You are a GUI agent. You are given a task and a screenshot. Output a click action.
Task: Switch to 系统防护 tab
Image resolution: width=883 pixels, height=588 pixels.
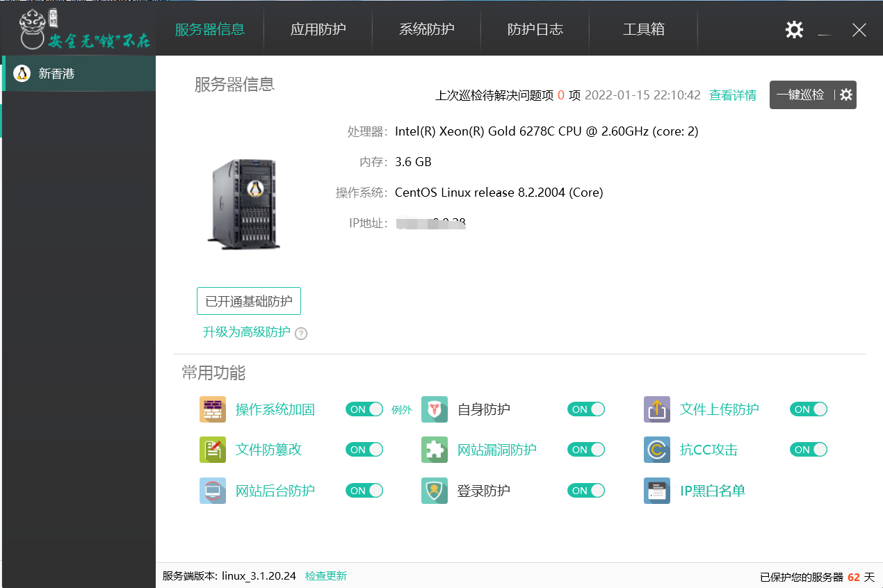click(x=426, y=29)
